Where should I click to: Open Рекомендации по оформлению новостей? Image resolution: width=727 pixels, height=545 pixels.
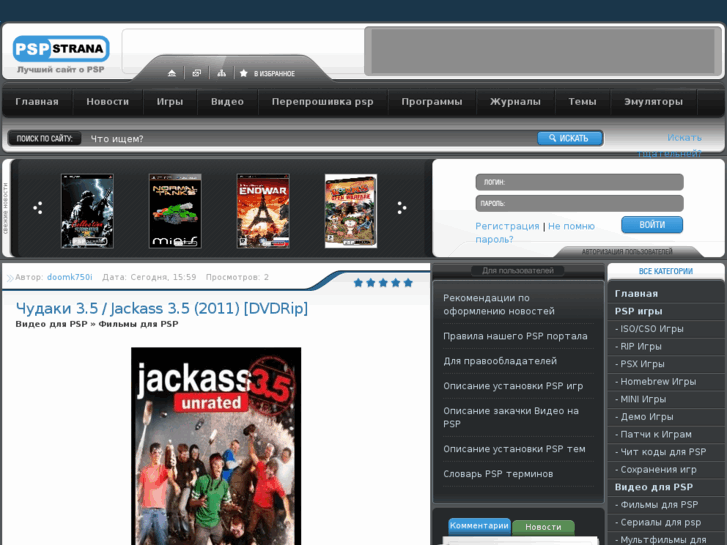click(x=499, y=304)
